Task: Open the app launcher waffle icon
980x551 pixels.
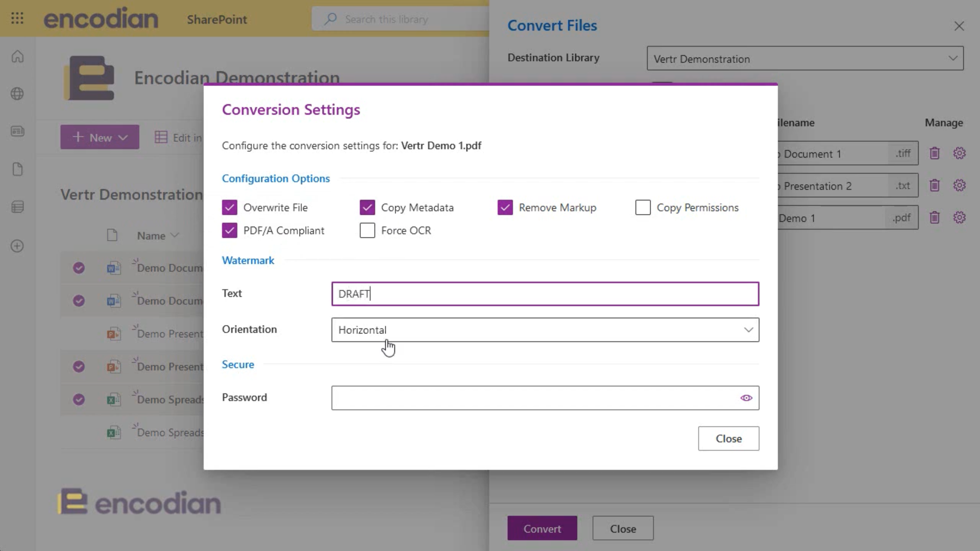Action: point(17,19)
